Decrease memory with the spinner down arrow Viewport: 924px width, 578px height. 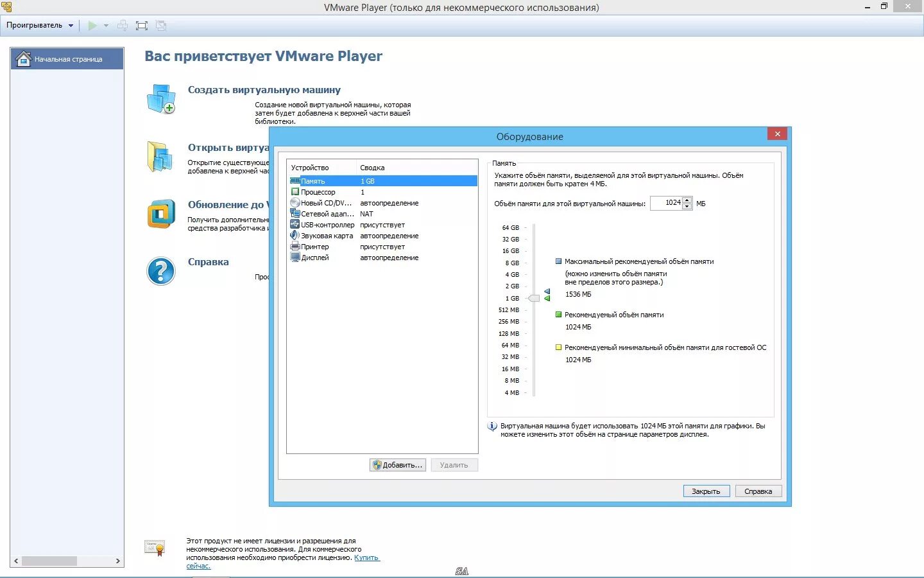(687, 206)
